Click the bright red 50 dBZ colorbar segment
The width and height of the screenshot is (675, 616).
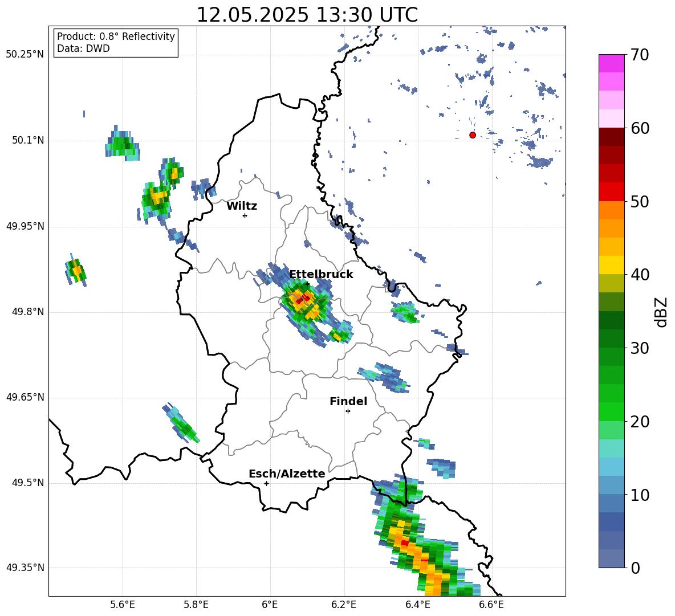point(611,192)
